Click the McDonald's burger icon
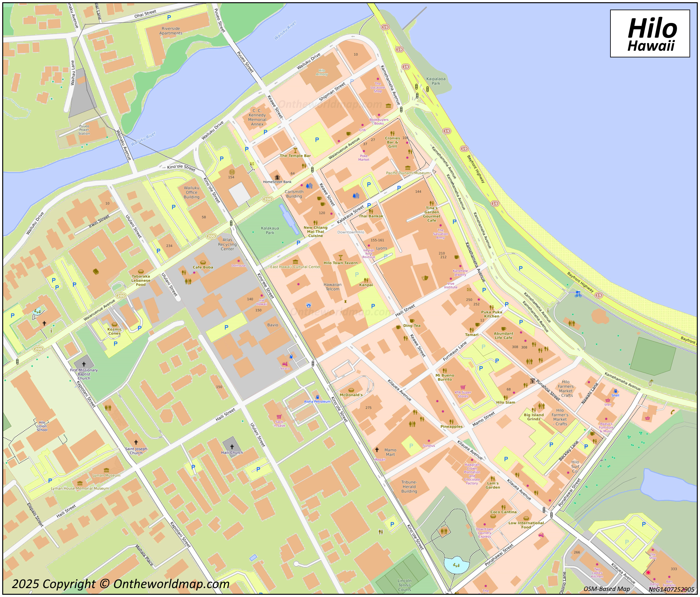This screenshot has width=700, height=597. [351, 390]
